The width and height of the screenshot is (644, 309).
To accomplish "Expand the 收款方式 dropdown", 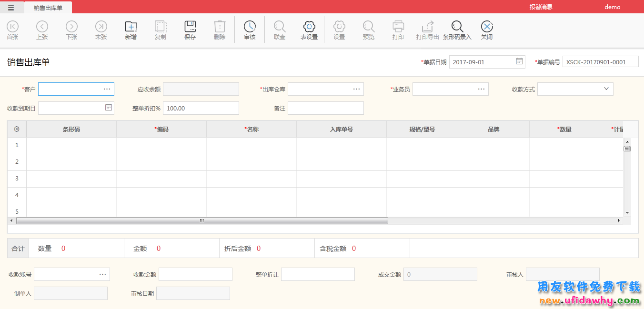I will (606, 89).
